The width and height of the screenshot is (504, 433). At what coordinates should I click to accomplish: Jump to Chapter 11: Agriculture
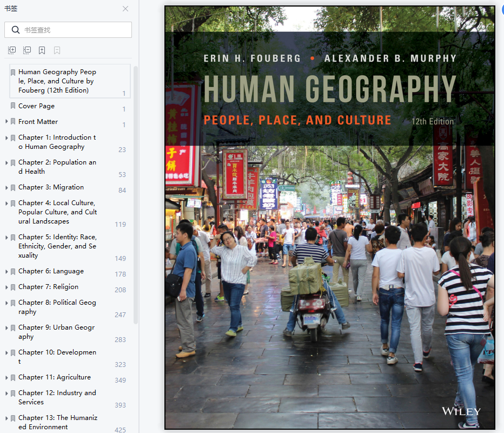[x=55, y=377]
